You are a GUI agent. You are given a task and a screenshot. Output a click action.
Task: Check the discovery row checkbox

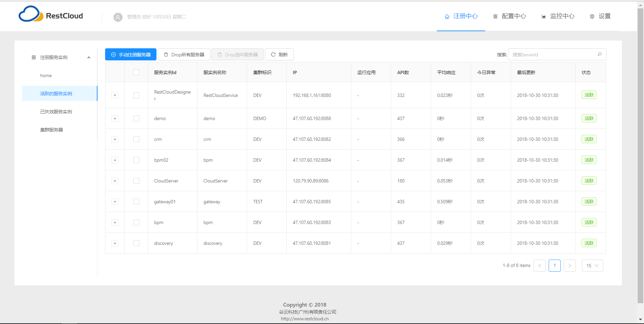tap(136, 243)
